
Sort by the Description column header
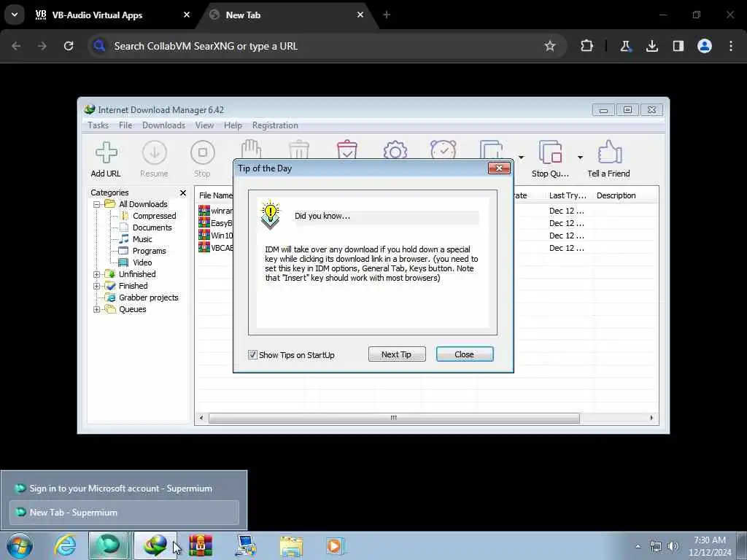[616, 195]
